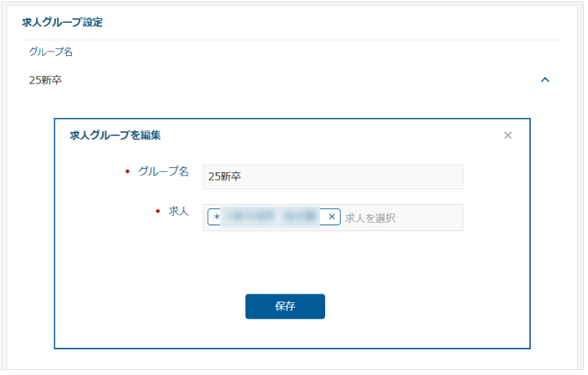Screen dimensions: 588x375
Task: Click the divider line under 求人グループ設定
Action: (291, 40)
